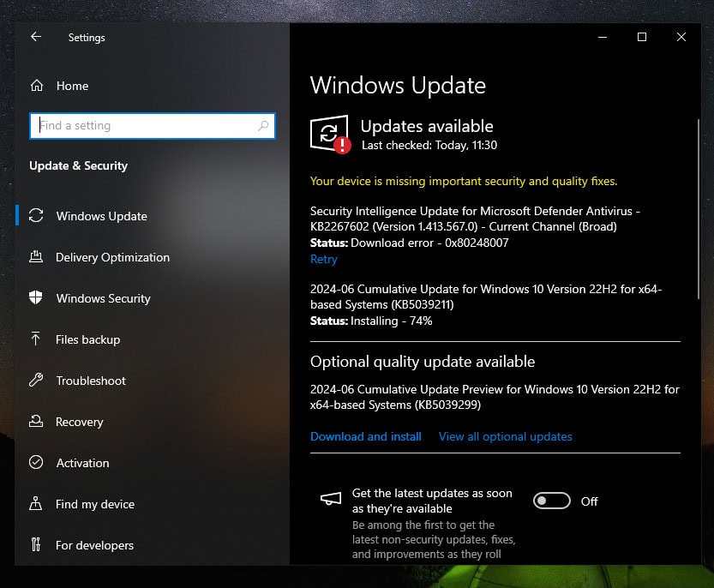Click the megaphone icon beside latest updates
The image size is (714, 588).
[x=331, y=499]
